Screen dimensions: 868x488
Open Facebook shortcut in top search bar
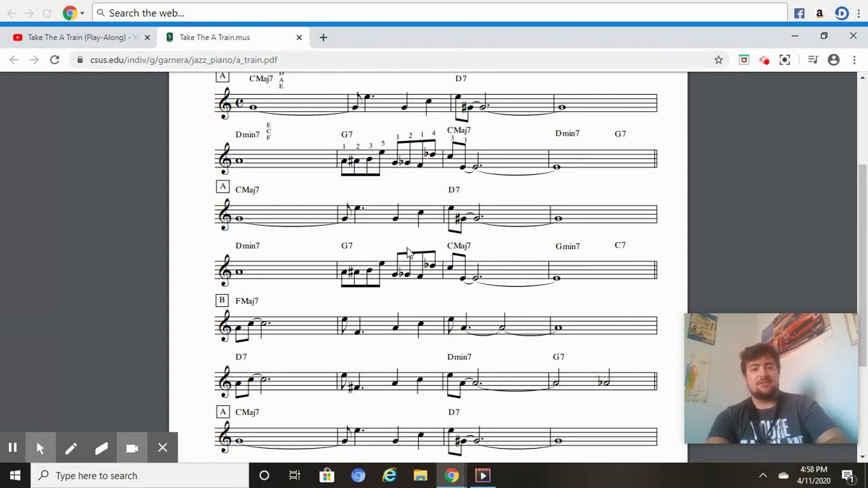click(x=800, y=13)
